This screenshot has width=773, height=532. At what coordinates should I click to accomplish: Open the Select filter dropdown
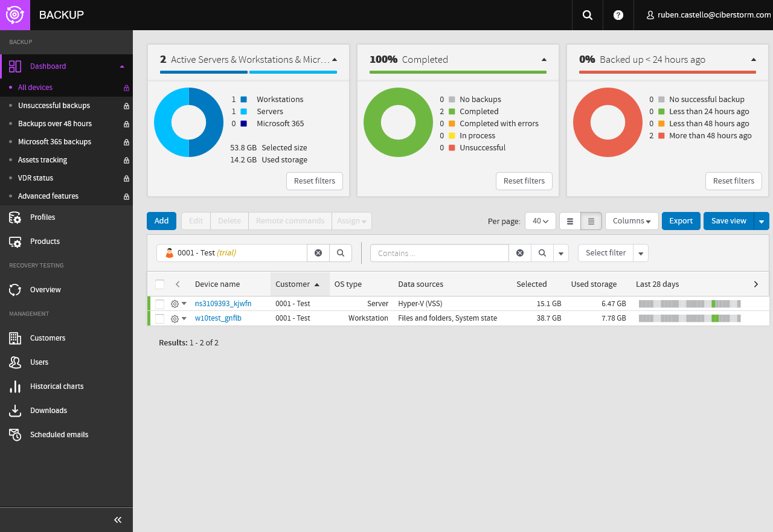coord(613,253)
